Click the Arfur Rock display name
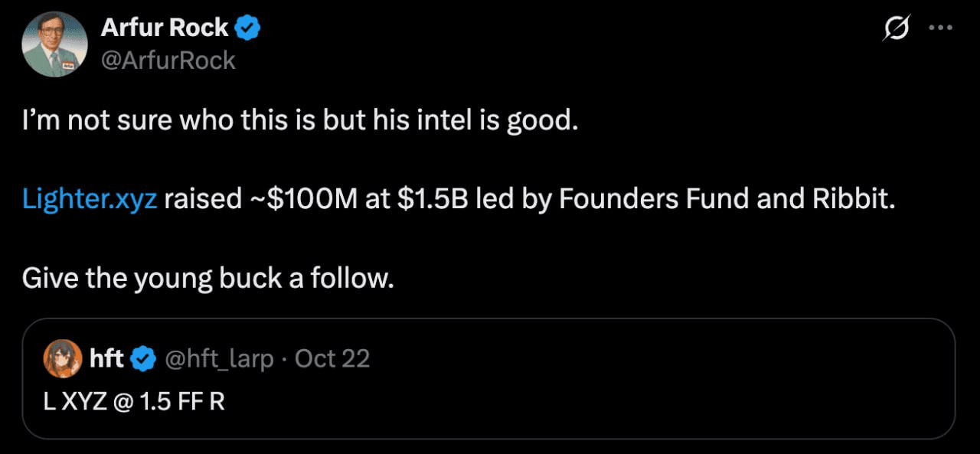The width and height of the screenshot is (980, 454). pyautogui.click(x=165, y=28)
